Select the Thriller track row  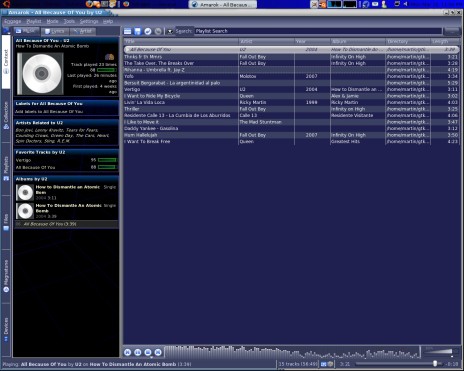[291, 109]
